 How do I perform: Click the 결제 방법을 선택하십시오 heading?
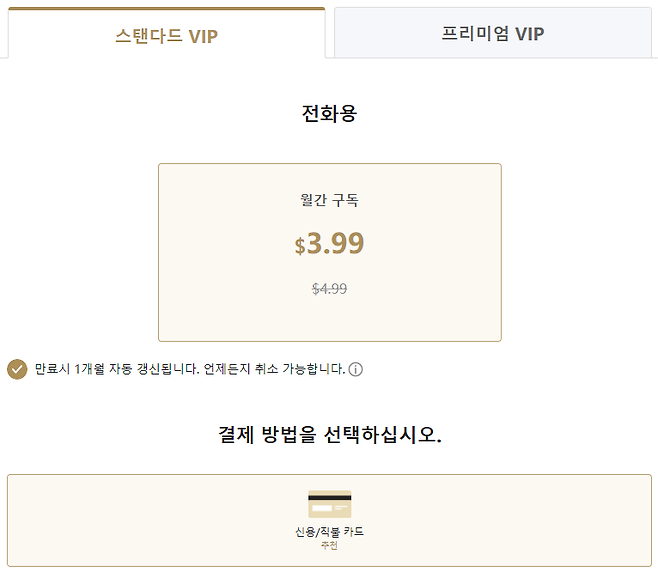[329, 435]
